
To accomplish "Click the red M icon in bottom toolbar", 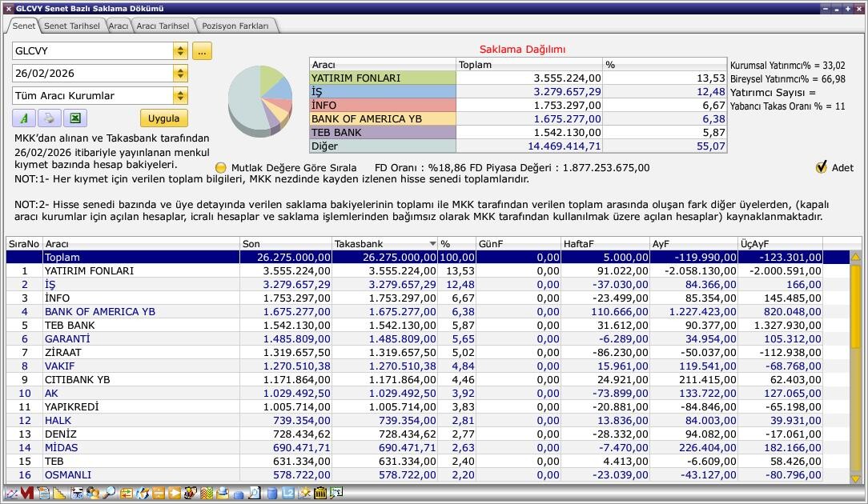I will (27, 493).
